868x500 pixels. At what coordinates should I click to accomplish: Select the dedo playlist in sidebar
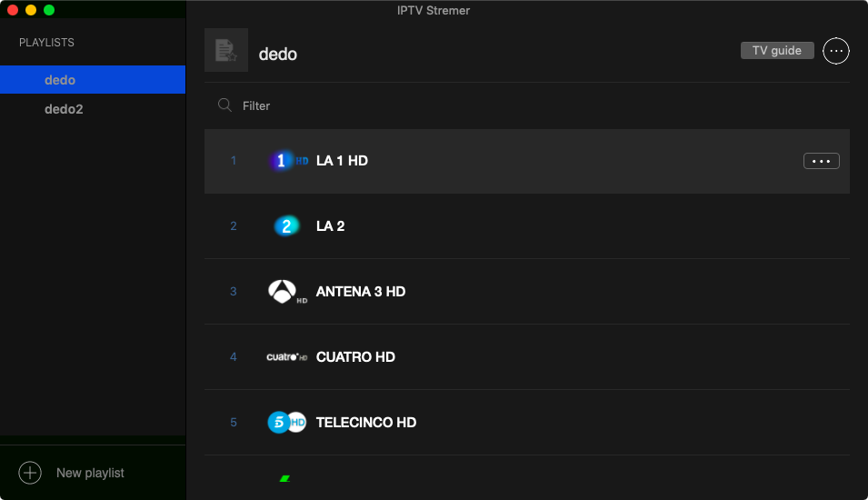click(60, 80)
